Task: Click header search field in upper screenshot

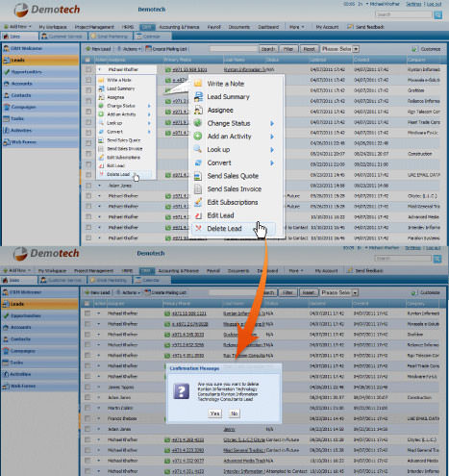Action: point(404,14)
